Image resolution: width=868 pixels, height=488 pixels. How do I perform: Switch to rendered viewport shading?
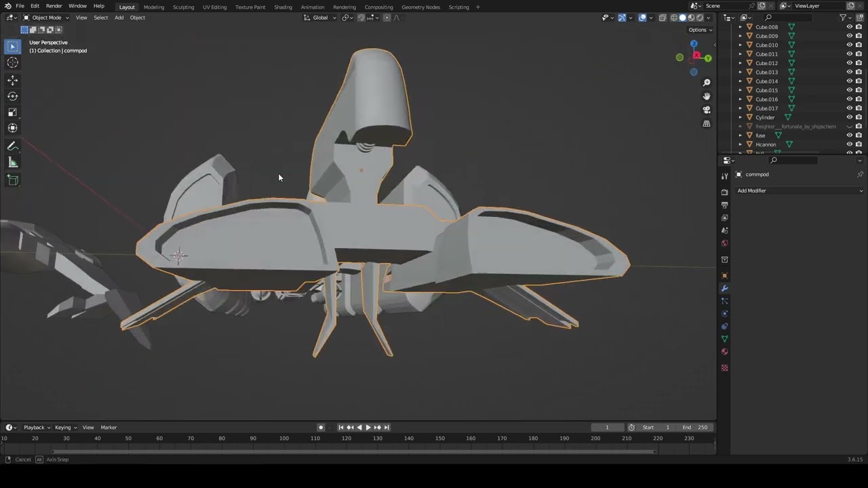click(699, 18)
